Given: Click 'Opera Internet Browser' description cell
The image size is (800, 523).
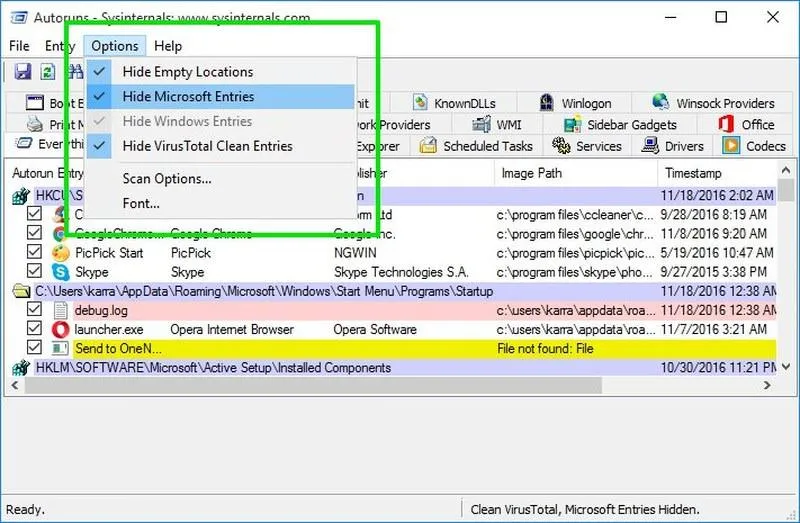Looking at the screenshot, I should click(x=232, y=330).
